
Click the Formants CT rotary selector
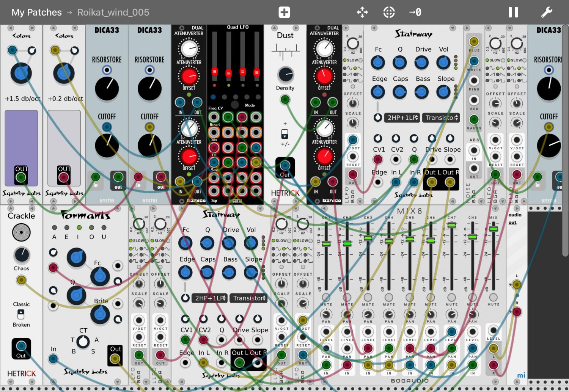coord(83,342)
